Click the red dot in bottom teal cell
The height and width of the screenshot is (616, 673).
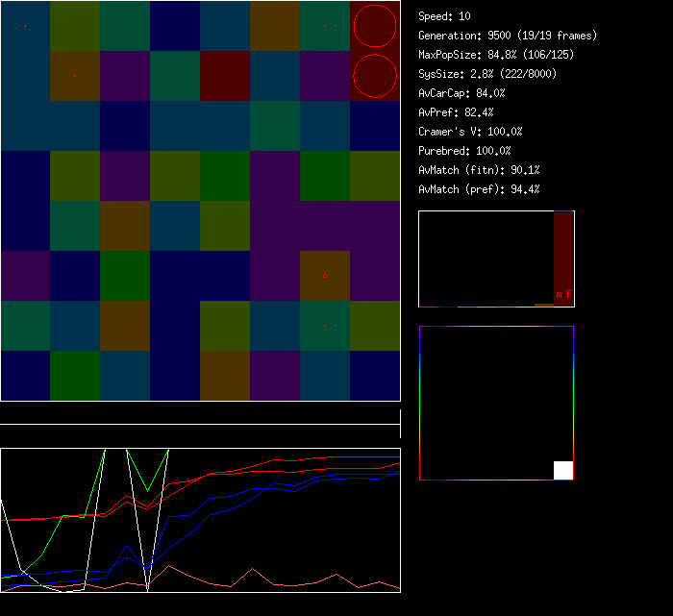click(325, 326)
